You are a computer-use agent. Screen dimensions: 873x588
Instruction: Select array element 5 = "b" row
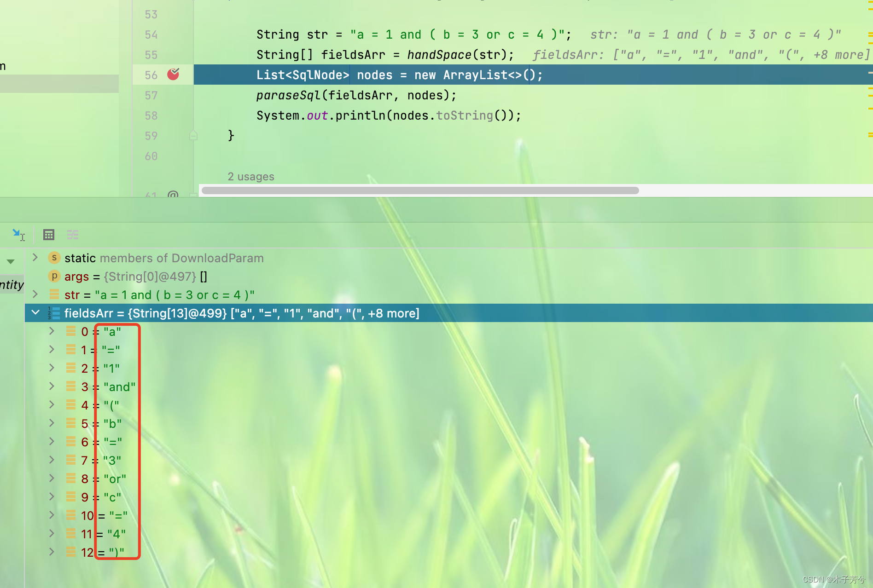pos(449,424)
